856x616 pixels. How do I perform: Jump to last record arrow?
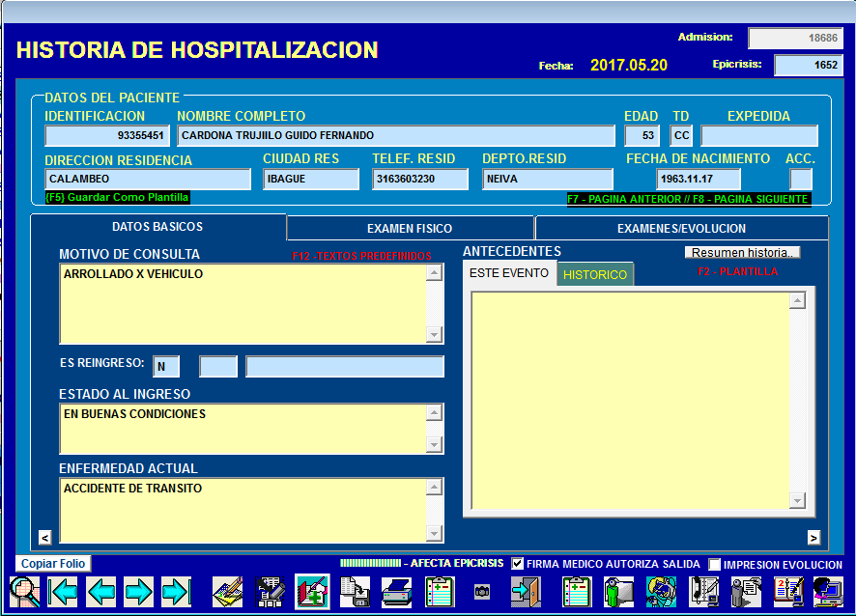coord(177,592)
